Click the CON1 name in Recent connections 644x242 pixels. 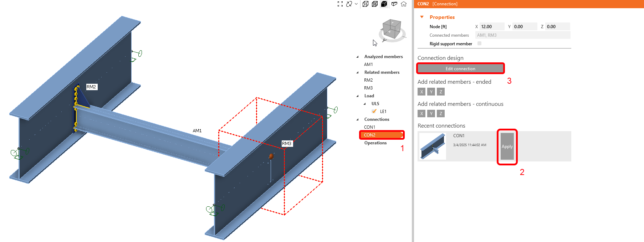459,136
